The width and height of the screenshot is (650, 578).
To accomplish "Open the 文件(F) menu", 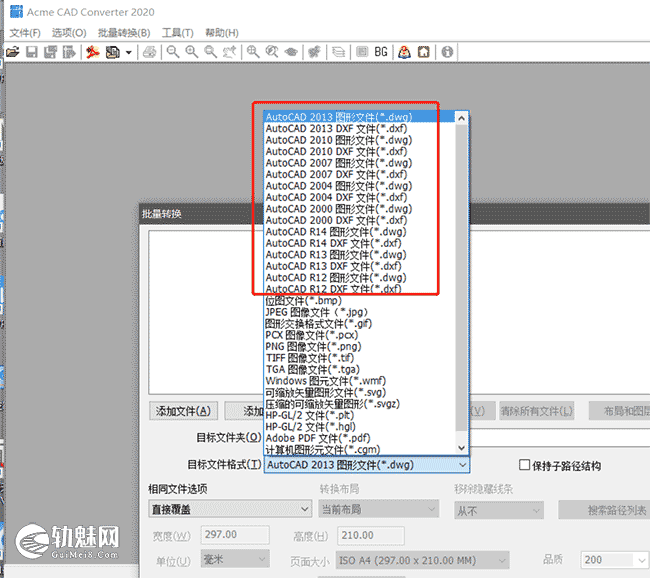I will (25, 33).
